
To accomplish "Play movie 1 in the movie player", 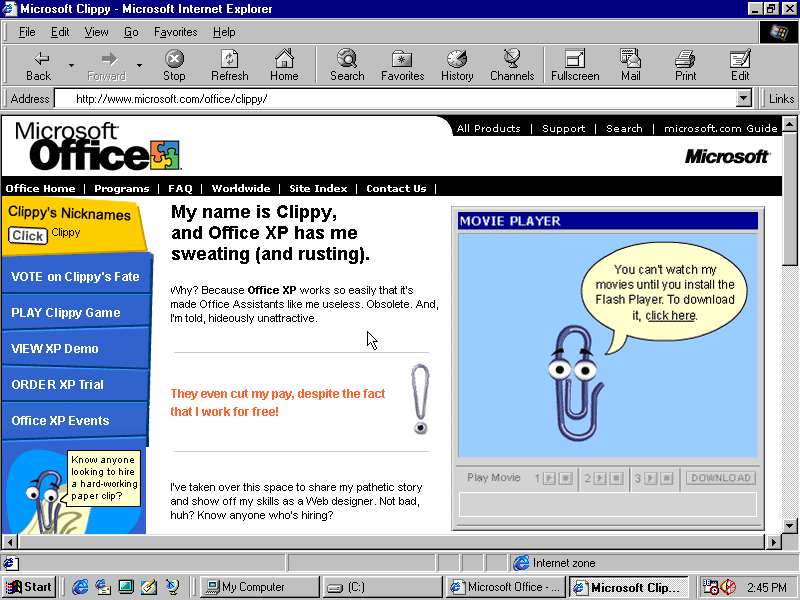I will point(549,478).
